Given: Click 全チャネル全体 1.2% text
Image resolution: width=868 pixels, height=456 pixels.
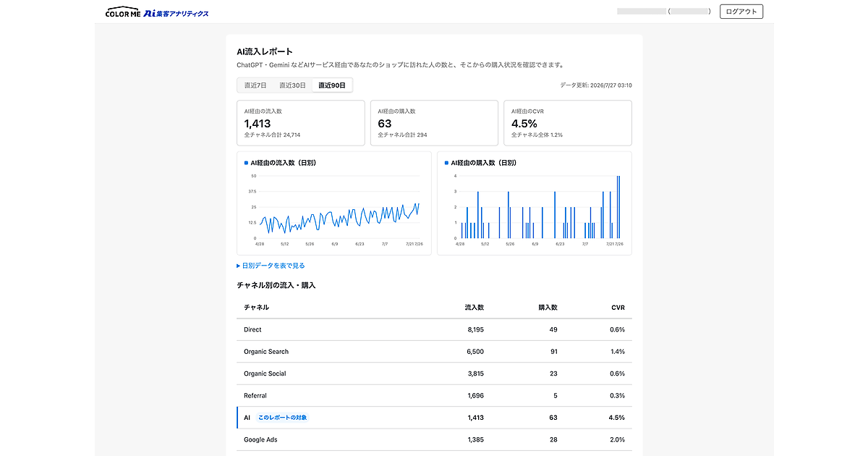Looking at the screenshot, I should pos(537,135).
